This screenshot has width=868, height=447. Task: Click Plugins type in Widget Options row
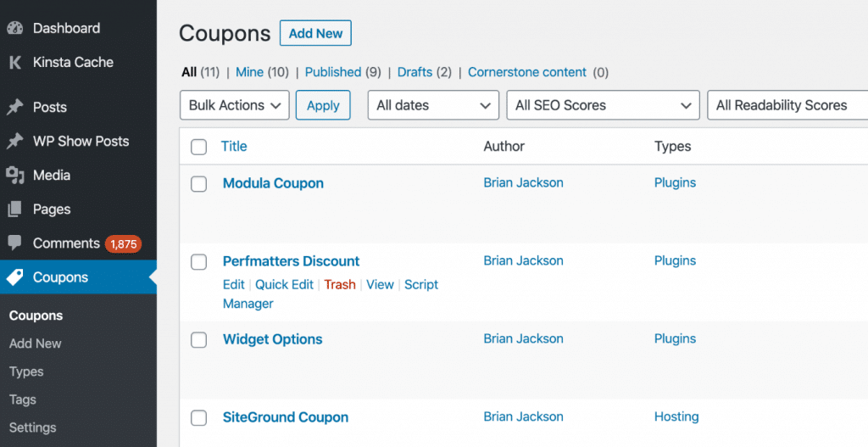(676, 339)
